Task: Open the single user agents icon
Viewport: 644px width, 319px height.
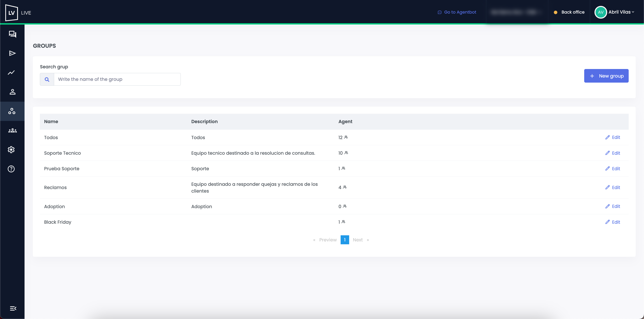Action: click(12, 92)
